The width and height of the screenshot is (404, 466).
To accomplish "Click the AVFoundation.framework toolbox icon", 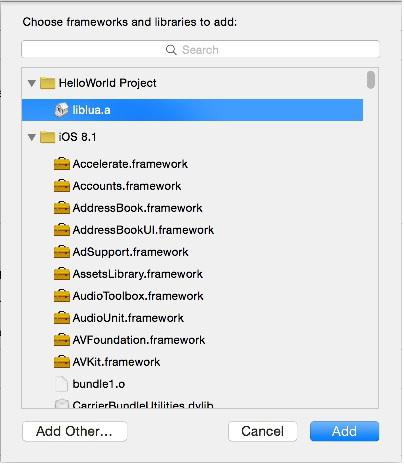I will [x=62, y=340].
